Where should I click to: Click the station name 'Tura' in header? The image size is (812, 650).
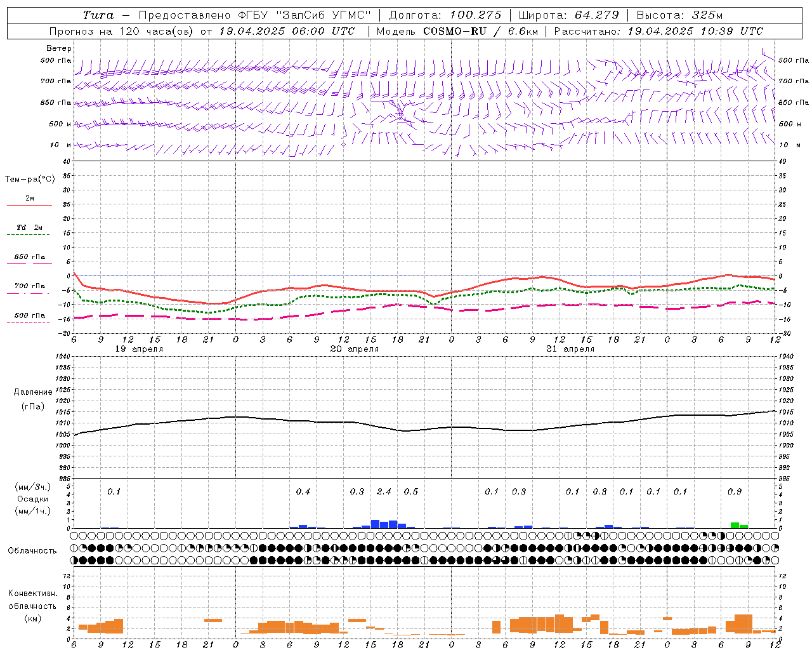pyautogui.click(x=98, y=15)
